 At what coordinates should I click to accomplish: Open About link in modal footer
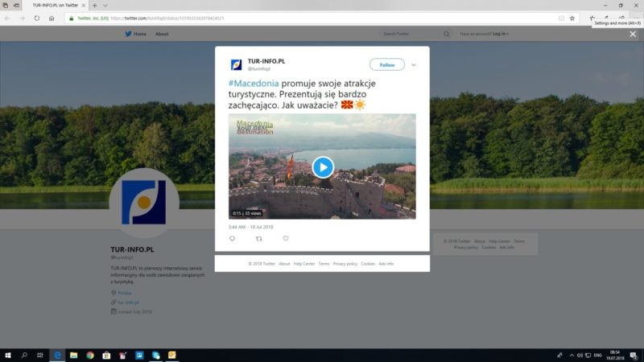[284, 264]
